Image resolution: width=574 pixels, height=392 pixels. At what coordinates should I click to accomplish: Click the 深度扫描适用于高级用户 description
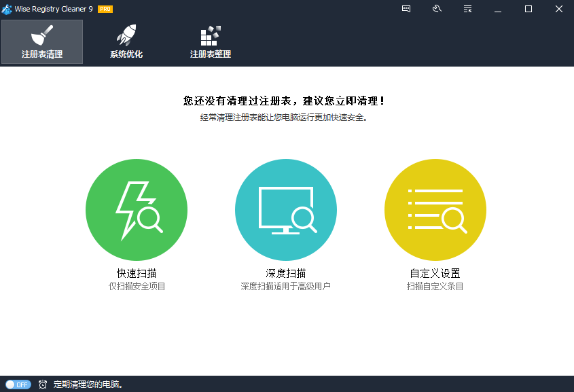[x=286, y=286]
